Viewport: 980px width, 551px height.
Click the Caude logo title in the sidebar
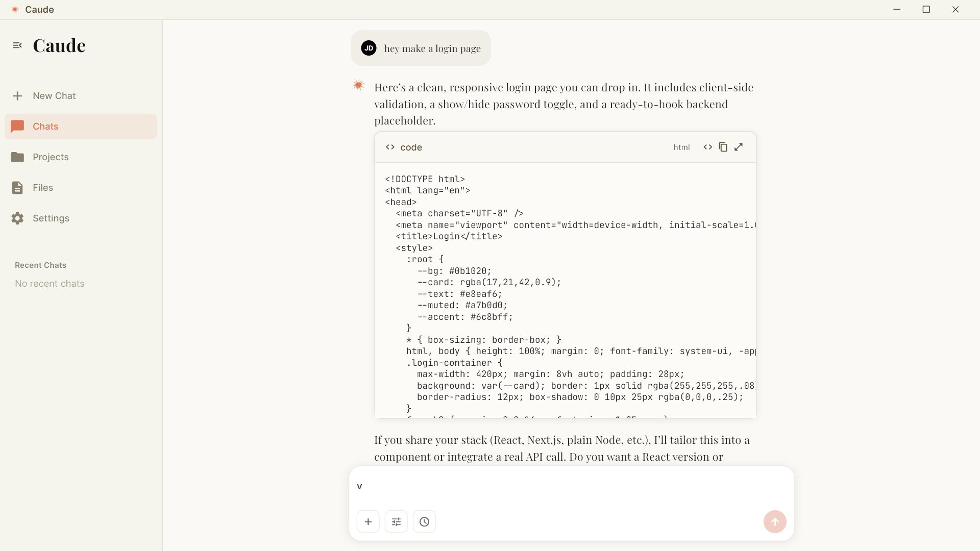tap(59, 45)
